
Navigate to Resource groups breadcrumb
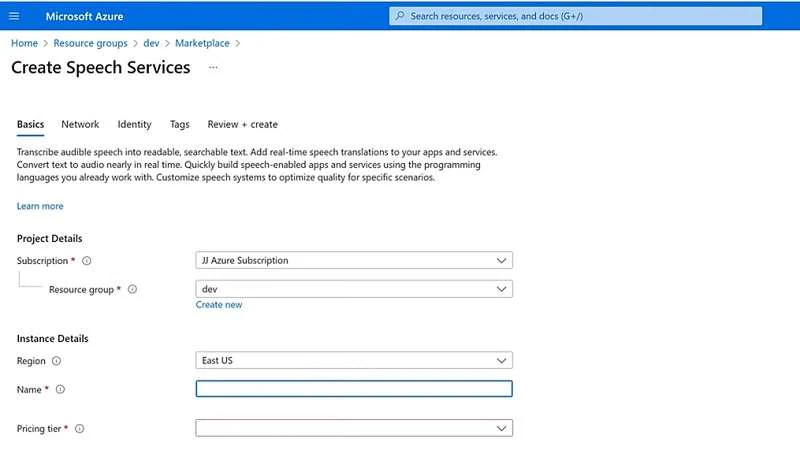(x=90, y=44)
